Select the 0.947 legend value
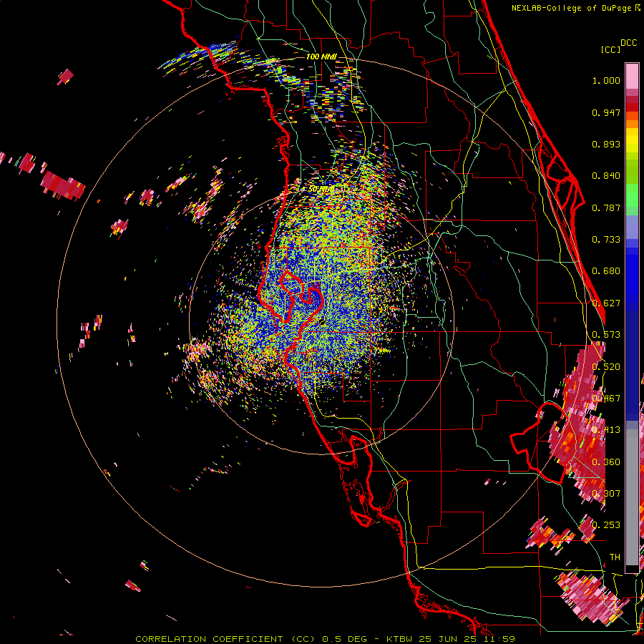 [x=606, y=112]
